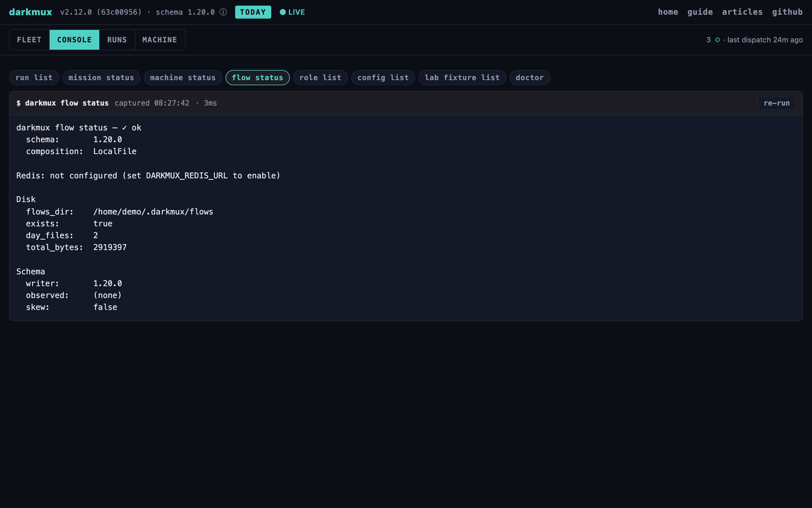Open the guide link

point(700,12)
